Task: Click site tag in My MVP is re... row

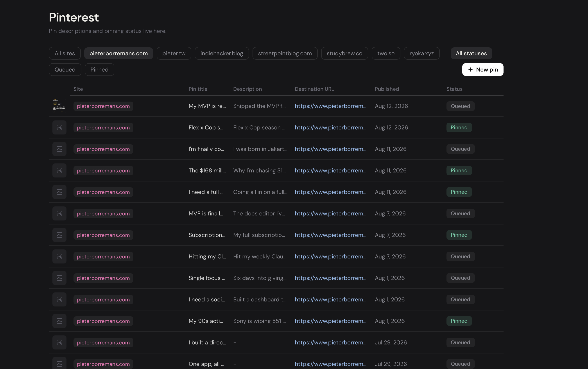Action: pyautogui.click(x=103, y=106)
